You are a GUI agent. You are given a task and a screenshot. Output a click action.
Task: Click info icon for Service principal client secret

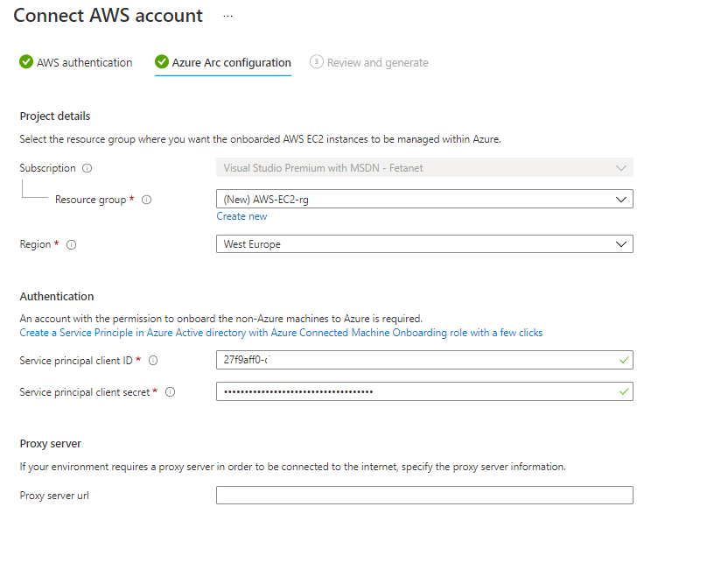pyautogui.click(x=171, y=392)
